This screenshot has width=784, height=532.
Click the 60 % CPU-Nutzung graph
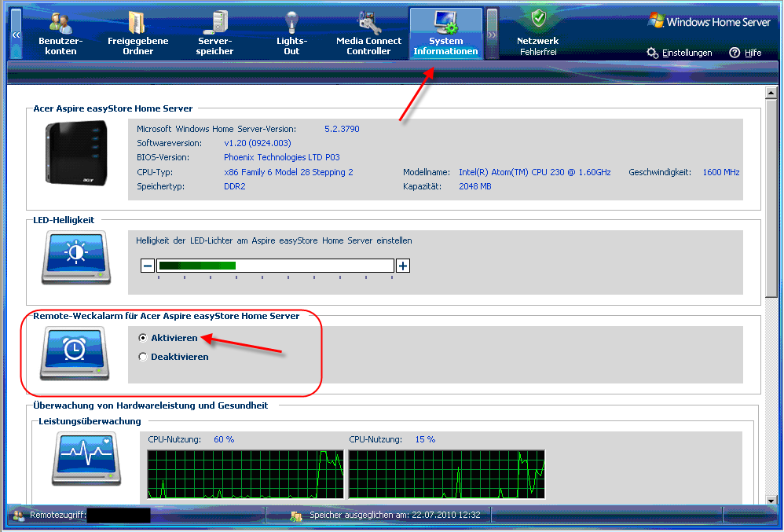[246, 474]
